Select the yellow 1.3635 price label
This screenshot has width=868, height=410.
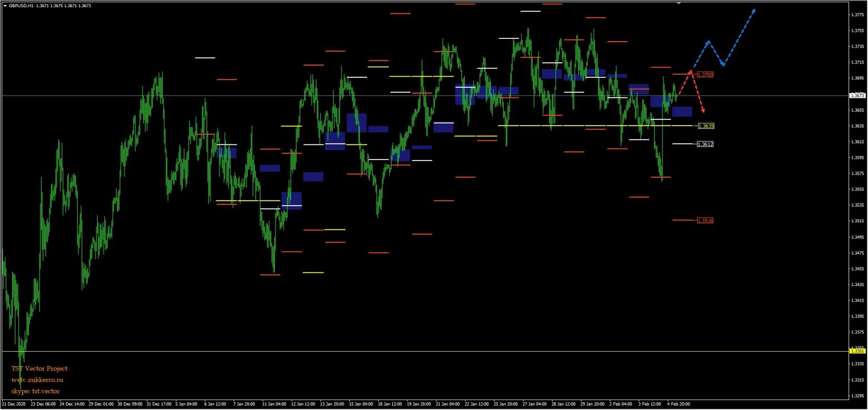pyautogui.click(x=706, y=126)
